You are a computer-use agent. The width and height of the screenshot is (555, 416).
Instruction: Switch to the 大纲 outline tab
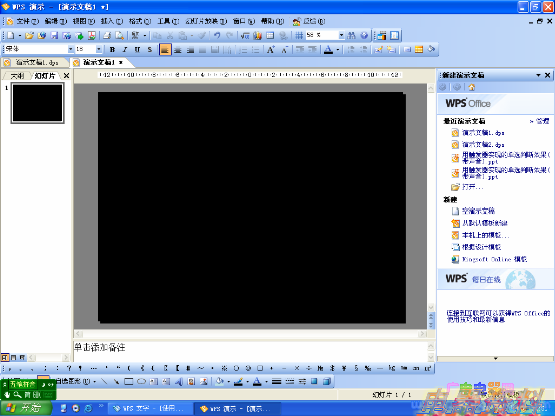17,76
